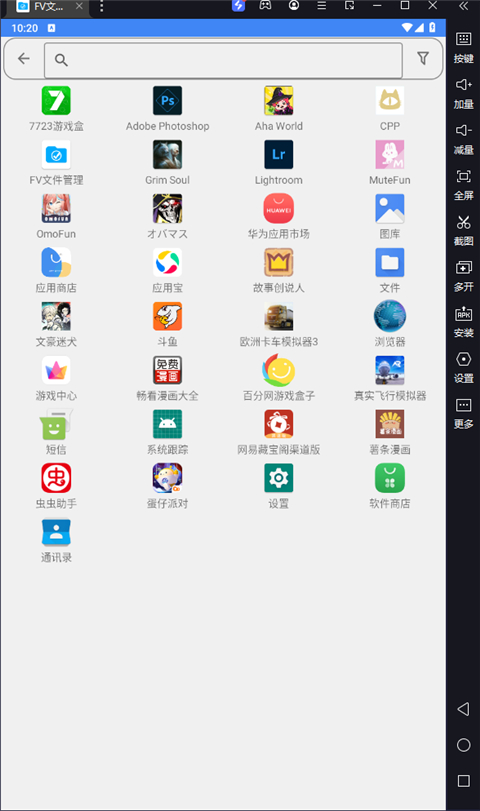Open the CPP app icon
This screenshot has width=480, height=811.
click(389, 100)
